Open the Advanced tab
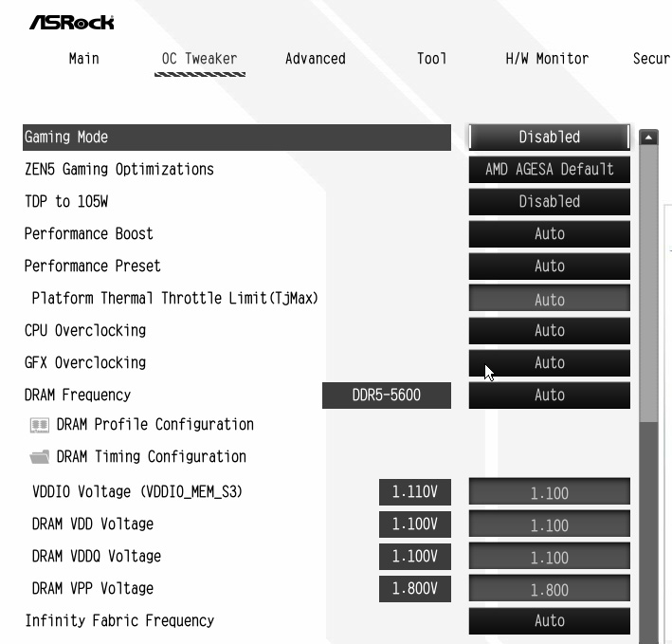Screen dimensions: 672x644 point(316,58)
